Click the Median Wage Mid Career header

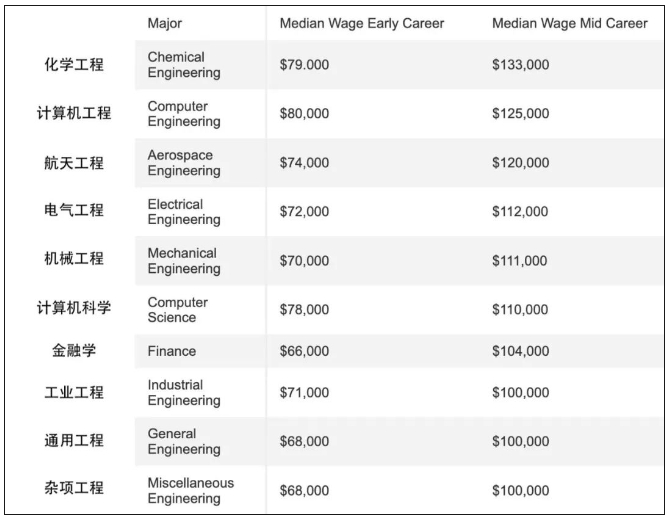point(570,23)
